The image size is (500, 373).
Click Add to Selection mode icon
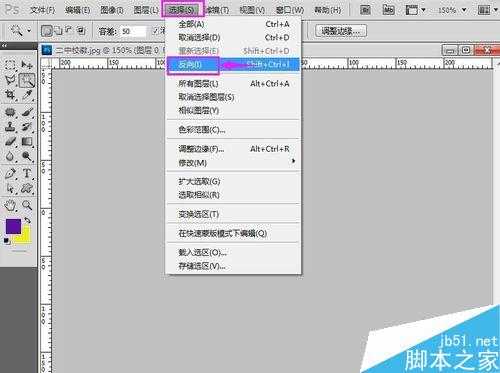tap(59, 31)
